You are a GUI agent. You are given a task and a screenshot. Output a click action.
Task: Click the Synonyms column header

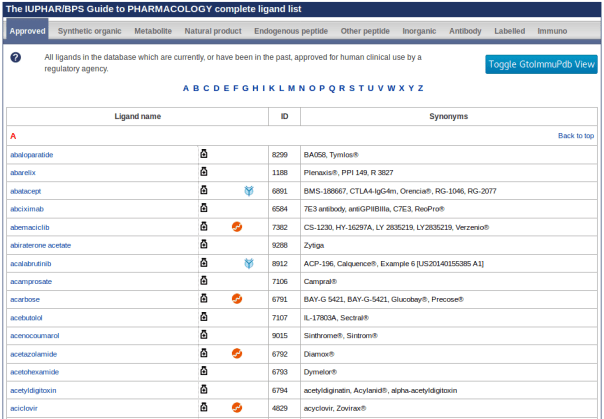pos(449,116)
